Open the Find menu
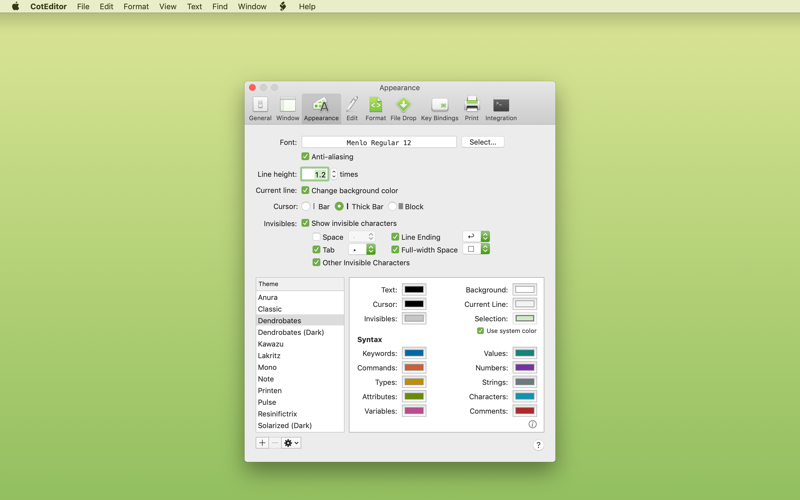Viewport: 800px width, 500px height. 220,7
